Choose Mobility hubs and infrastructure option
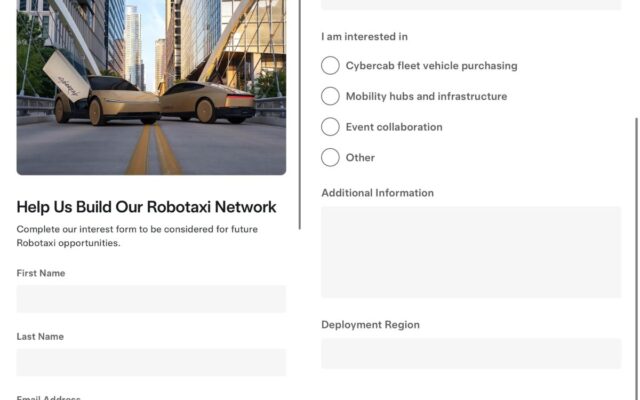Screen dimensions: 640x400 click(330, 96)
